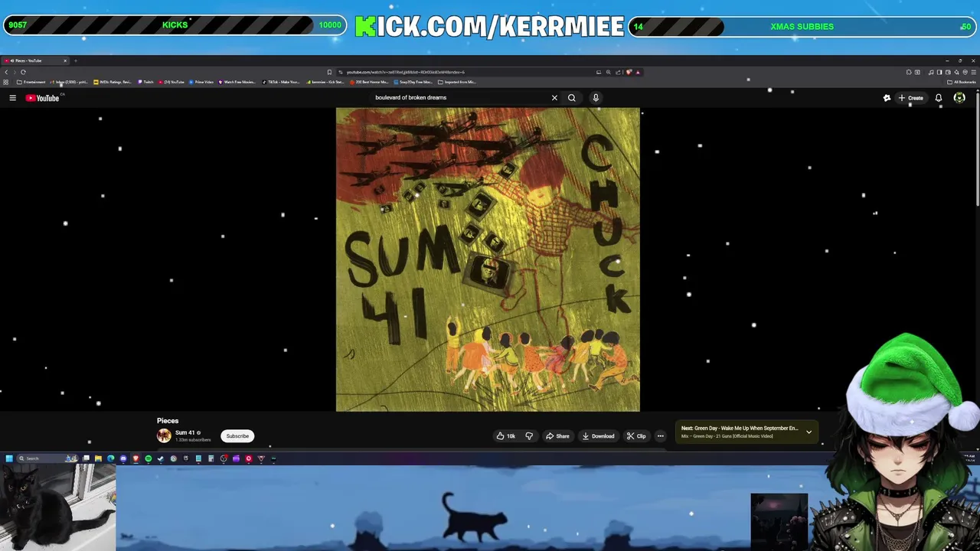Bookmark this page via the address bar icon
This screenshot has width=980, height=551.
pyautogui.click(x=329, y=72)
